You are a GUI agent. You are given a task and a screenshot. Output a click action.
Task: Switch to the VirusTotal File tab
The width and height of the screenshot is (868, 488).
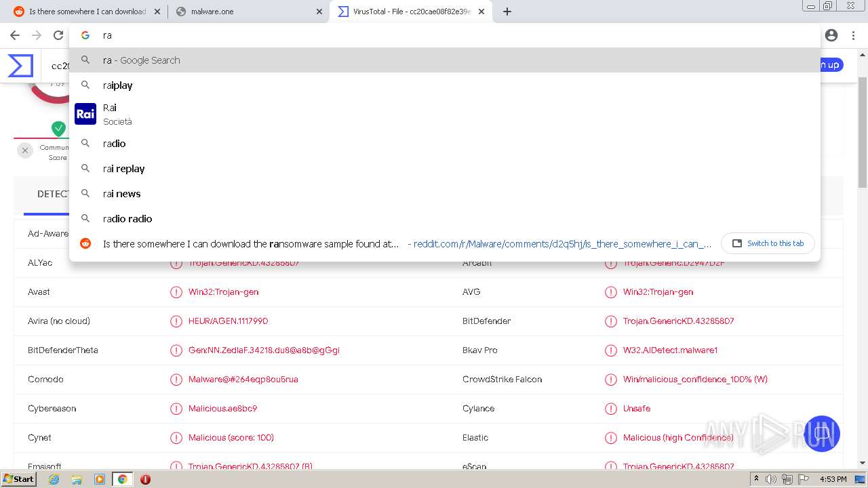point(411,12)
